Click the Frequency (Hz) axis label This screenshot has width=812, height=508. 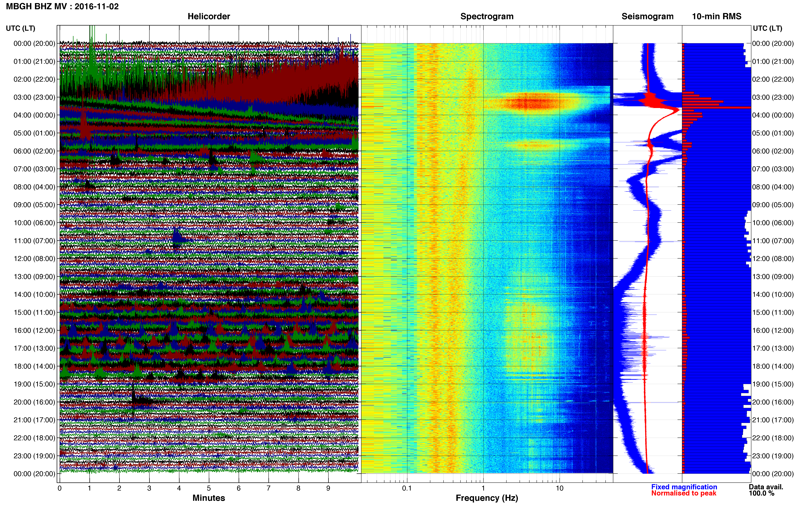click(x=487, y=498)
